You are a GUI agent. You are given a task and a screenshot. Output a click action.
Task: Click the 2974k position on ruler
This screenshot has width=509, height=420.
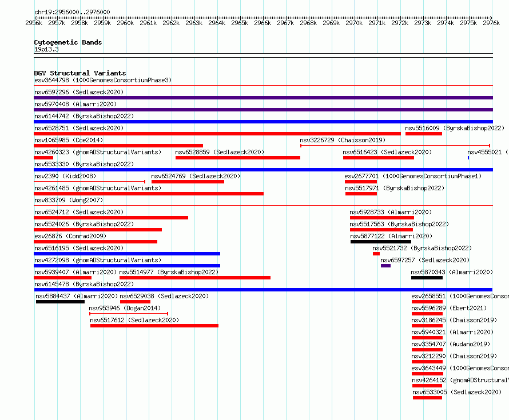(x=446, y=23)
